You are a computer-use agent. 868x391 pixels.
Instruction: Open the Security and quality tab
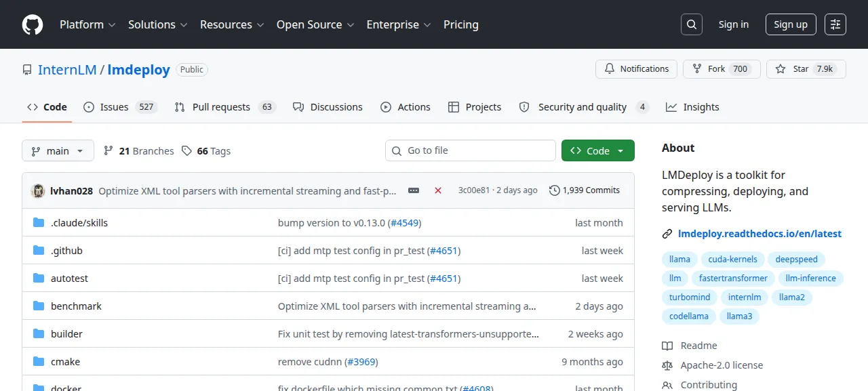[584, 107]
